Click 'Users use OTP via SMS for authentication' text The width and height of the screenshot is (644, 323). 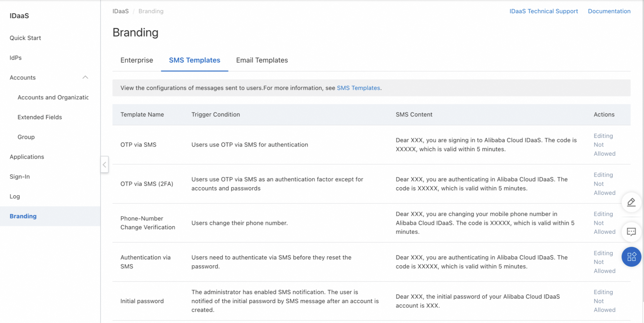(250, 145)
